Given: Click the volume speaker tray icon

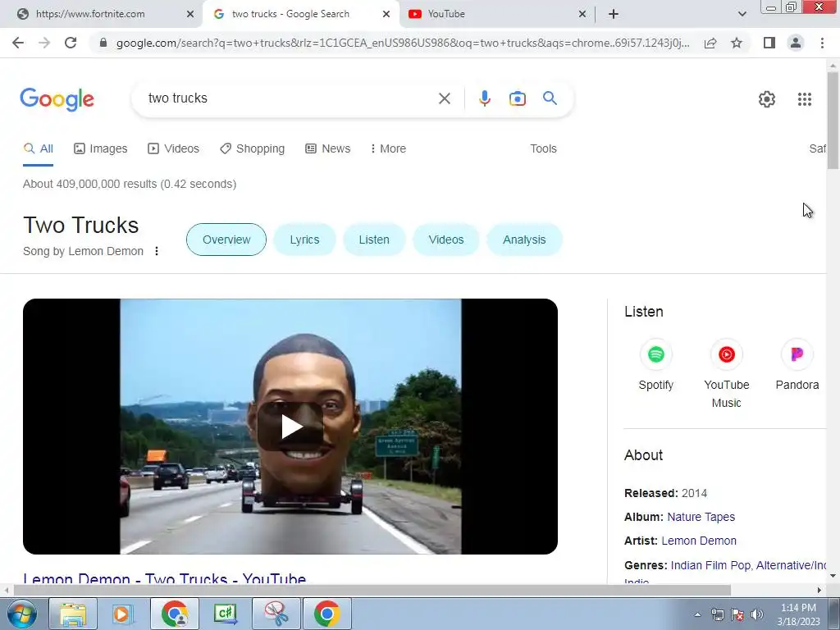Looking at the screenshot, I should point(757,614).
